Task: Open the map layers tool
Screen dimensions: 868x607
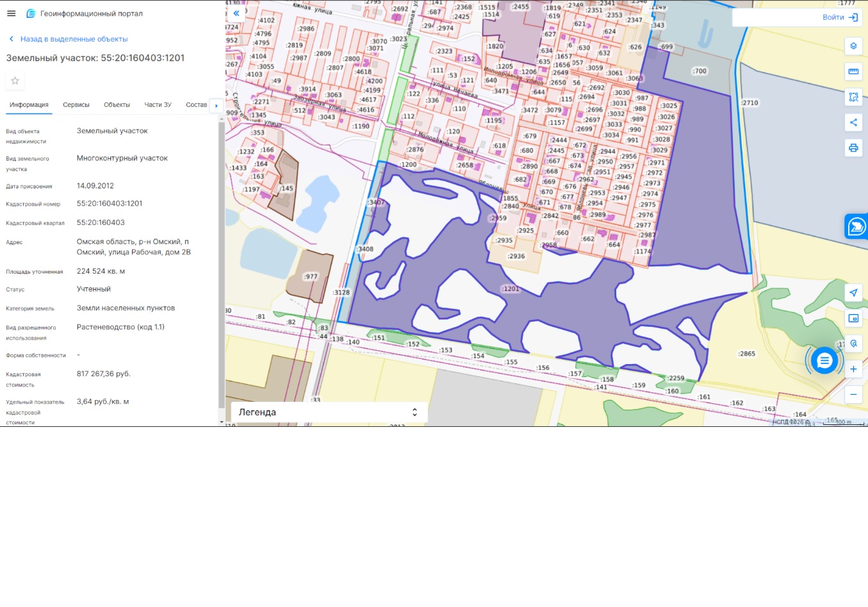Action: pyautogui.click(x=853, y=46)
